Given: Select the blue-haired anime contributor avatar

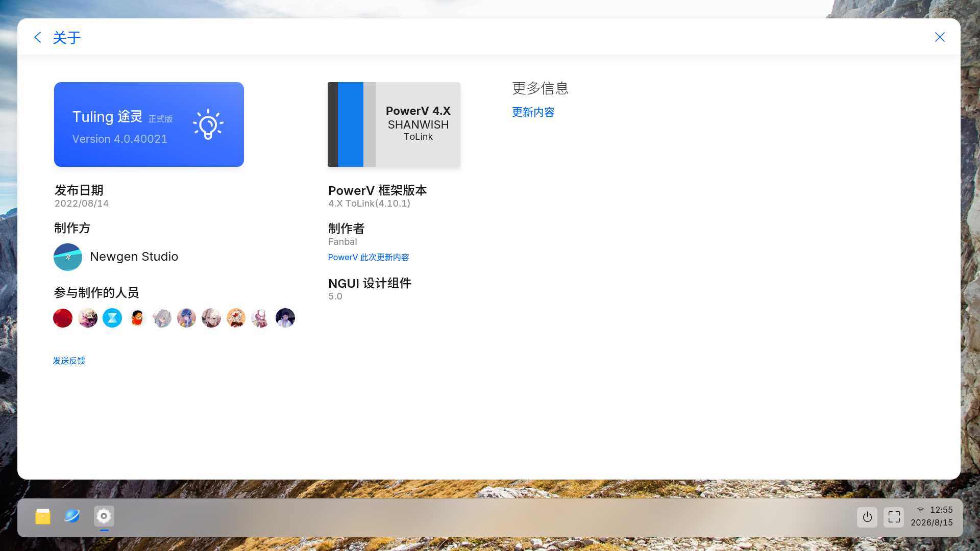Looking at the screenshot, I should click(x=187, y=318).
